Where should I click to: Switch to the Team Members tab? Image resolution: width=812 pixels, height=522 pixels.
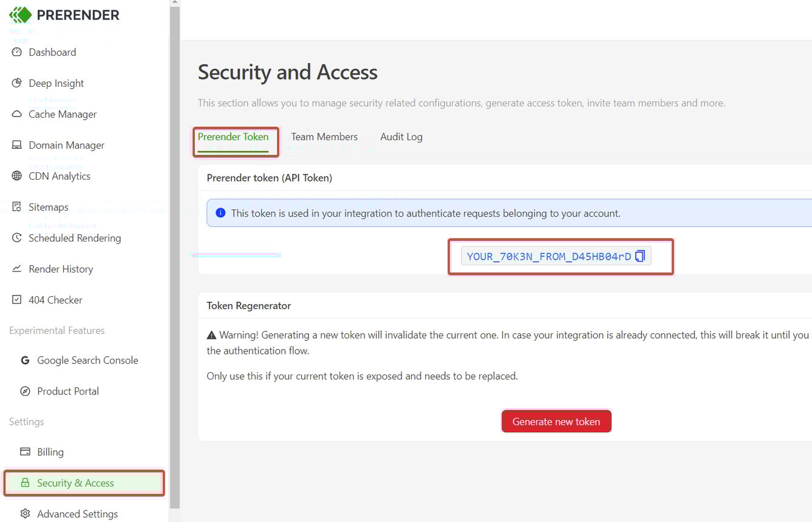click(x=324, y=137)
